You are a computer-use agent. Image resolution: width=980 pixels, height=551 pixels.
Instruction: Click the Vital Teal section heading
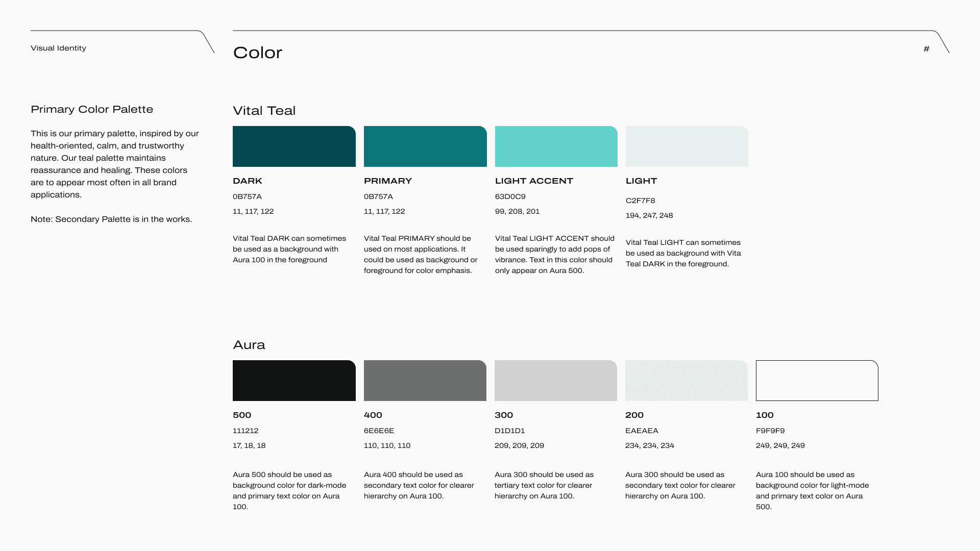tap(264, 111)
